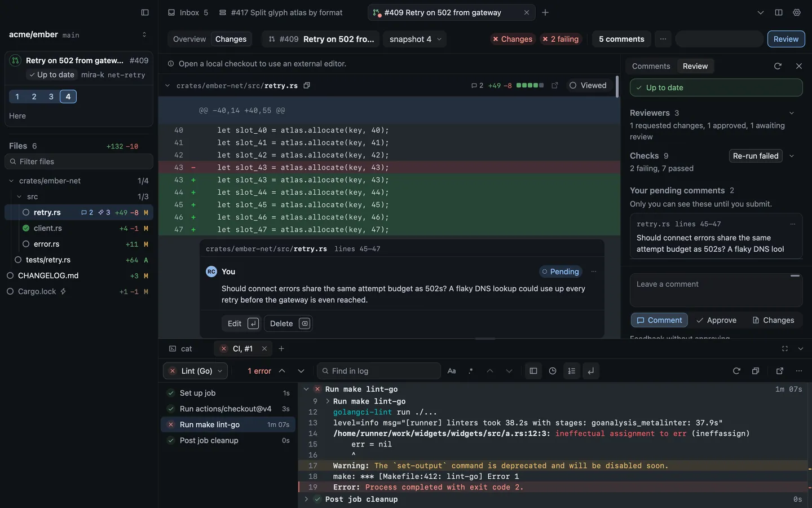The image size is (812, 508).
Task: Focus the Leave a comment text box
Action: [716, 290]
